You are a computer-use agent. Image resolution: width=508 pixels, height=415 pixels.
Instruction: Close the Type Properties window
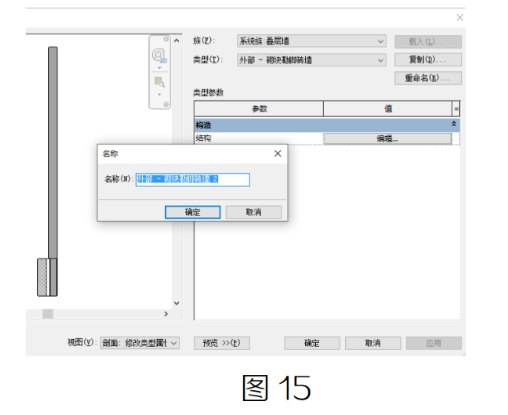click(460, 17)
